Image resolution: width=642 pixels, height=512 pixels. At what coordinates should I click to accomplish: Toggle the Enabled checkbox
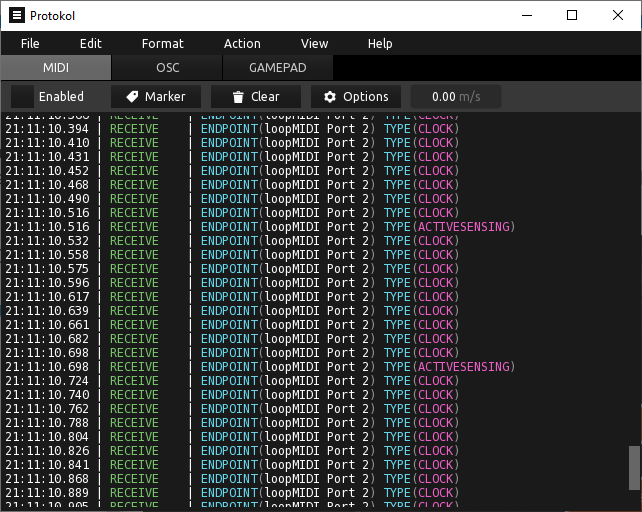click(22, 97)
